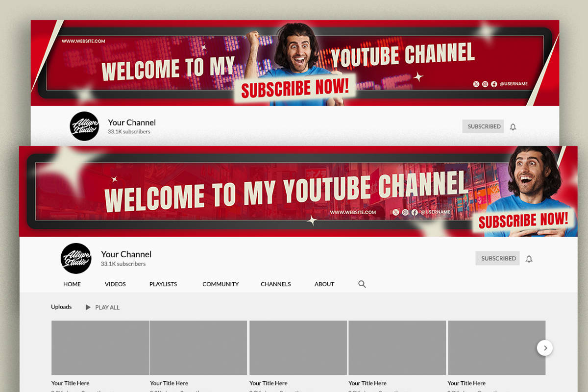Open the fifth upload video thumbnail
Image resolution: width=588 pixels, height=392 pixels.
tap(497, 348)
